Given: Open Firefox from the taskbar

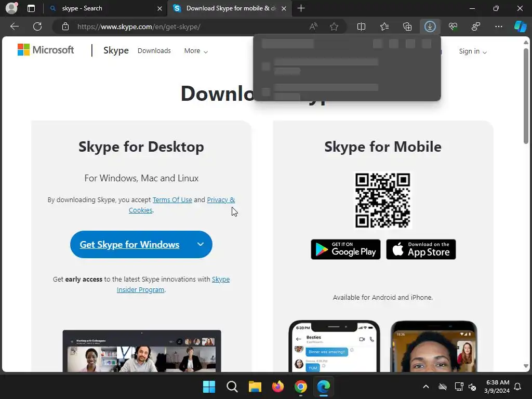Looking at the screenshot, I should click(278, 387).
